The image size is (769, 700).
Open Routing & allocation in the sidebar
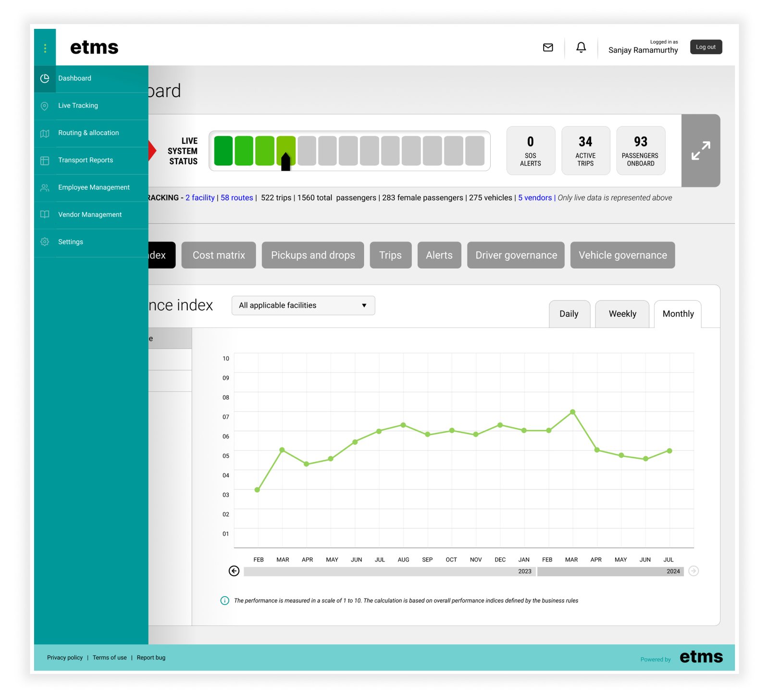pos(88,133)
